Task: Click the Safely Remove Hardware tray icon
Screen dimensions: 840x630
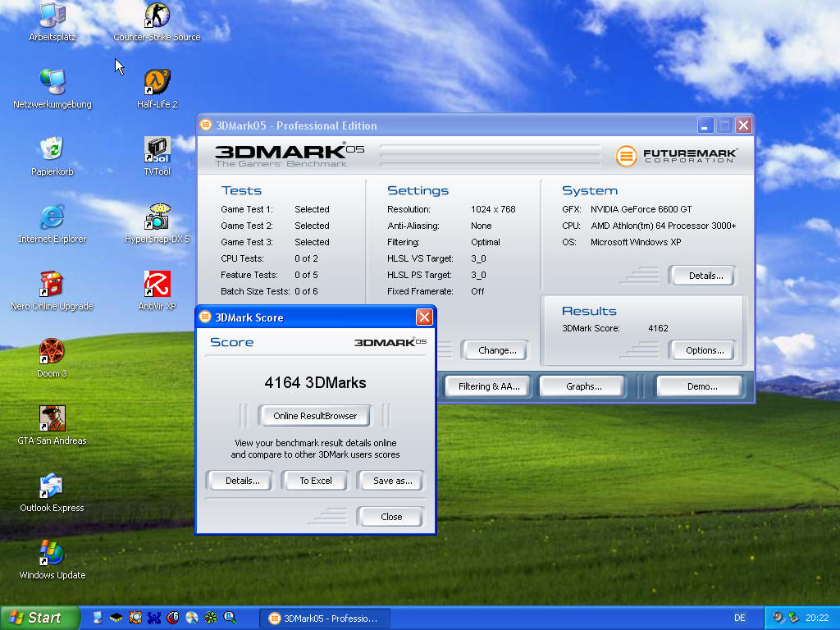Action: (793, 618)
